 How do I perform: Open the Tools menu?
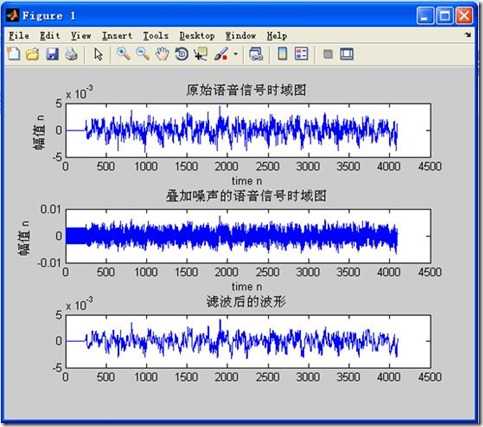[156, 36]
